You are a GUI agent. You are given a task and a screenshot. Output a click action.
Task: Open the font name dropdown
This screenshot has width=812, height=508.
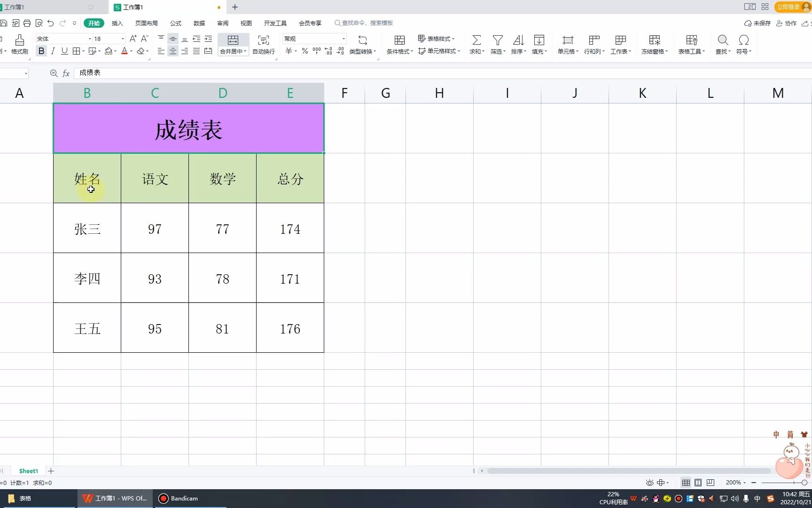[x=89, y=38]
